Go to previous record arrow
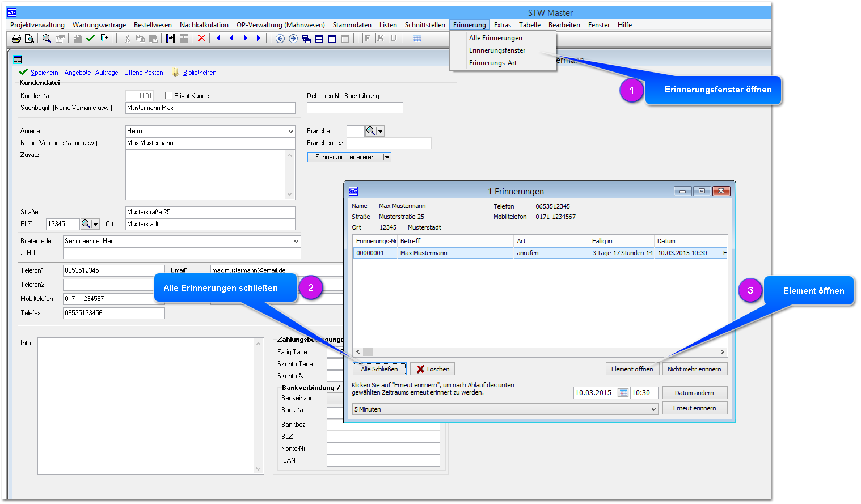Screen dimensions: 861x504 coord(231,38)
